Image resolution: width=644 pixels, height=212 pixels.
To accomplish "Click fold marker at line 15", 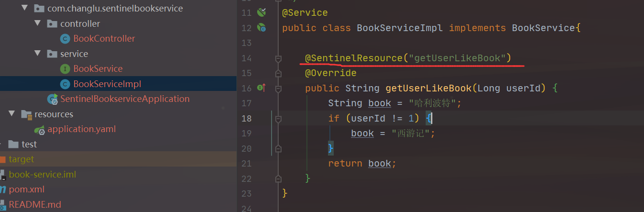I will coord(278,73).
